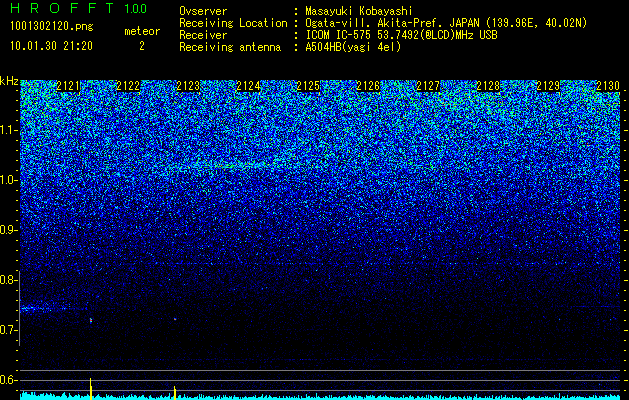This screenshot has width=629, height=400.
Task: Click the faint horizontal carrier trace near 0.75 kHz
Action: point(52,309)
